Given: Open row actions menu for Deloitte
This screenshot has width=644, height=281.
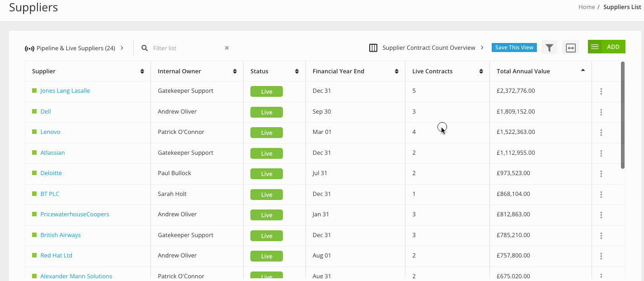Looking at the screenshot, I should coord(601,174).
